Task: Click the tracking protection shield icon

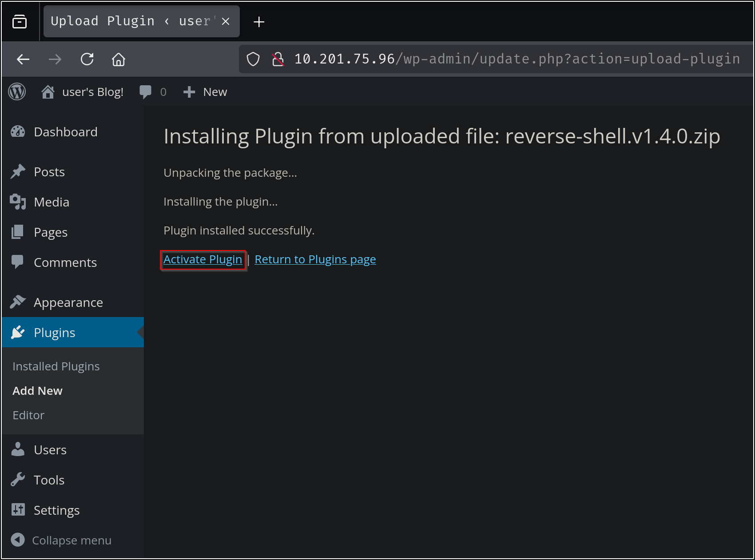Action: 253,59
